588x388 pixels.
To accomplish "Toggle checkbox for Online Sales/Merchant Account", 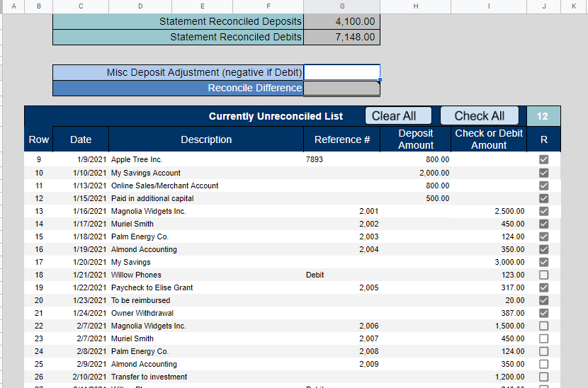I will click(x=543, y=186).
